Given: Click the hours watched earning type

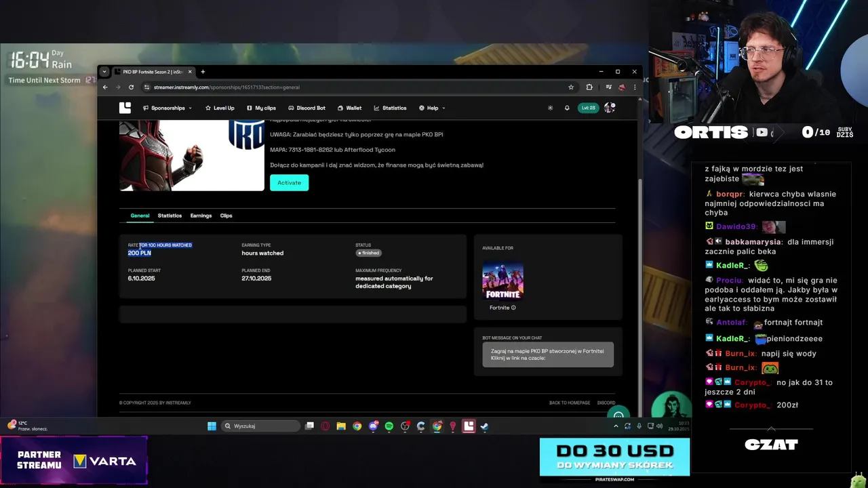Looking at the screenshot, I should pyautogui.click(x=262, y=253).
